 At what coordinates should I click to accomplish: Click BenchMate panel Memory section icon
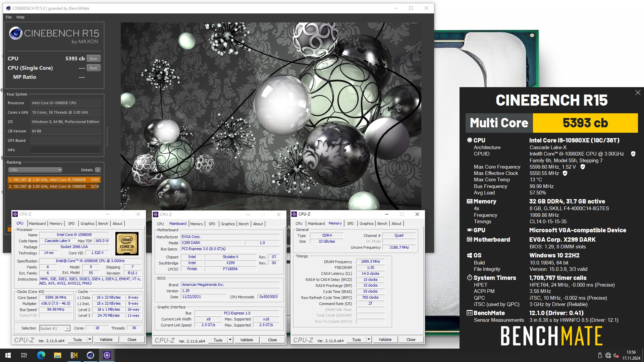(x=470, y=201)
